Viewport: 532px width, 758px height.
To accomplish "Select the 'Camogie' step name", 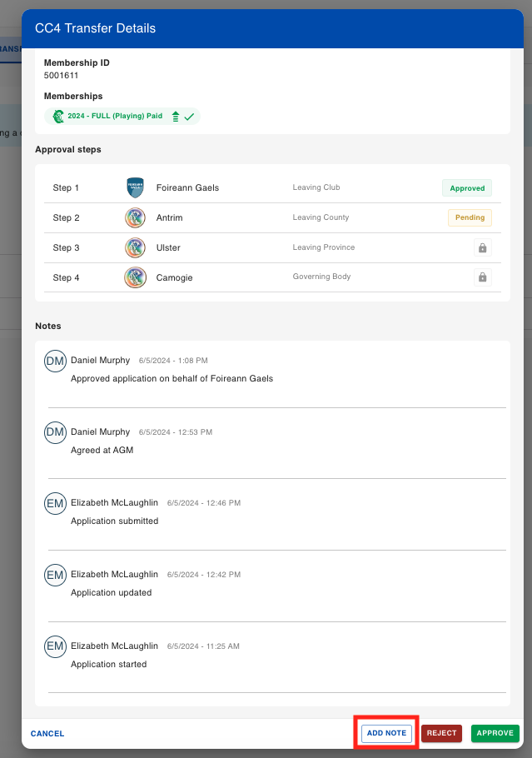I will click(x=175, y=277).
